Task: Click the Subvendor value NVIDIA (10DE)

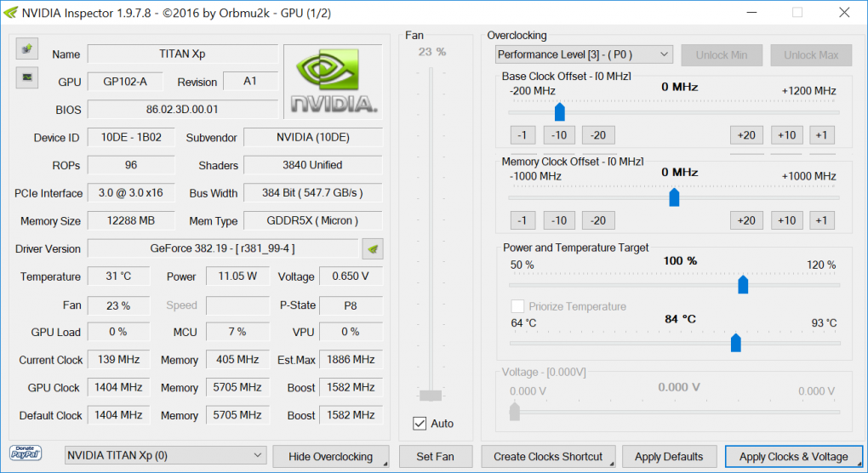Action: [x=313, y=137]
